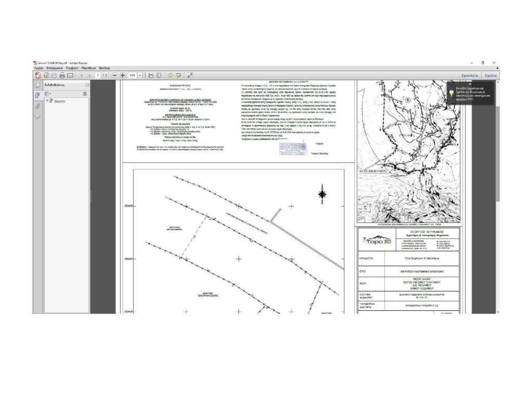Zoom out using the minus button
This screenshot has height=399, width=532.
(115, 75)
